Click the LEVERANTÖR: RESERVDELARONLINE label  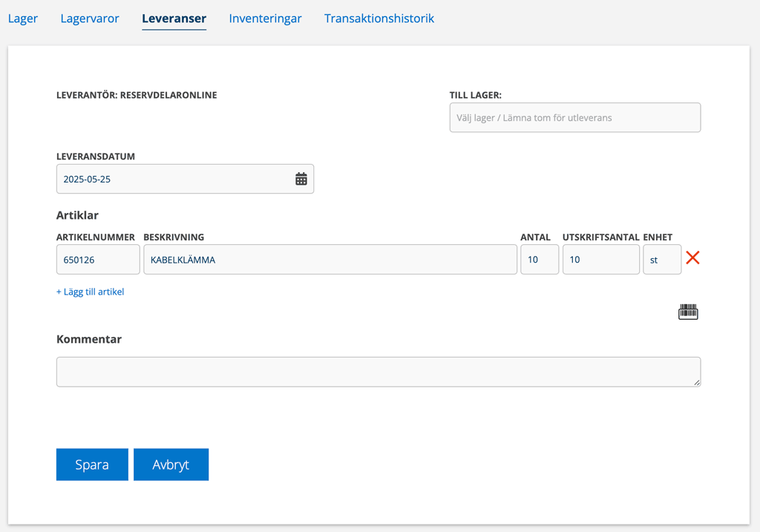pos(137,95)
